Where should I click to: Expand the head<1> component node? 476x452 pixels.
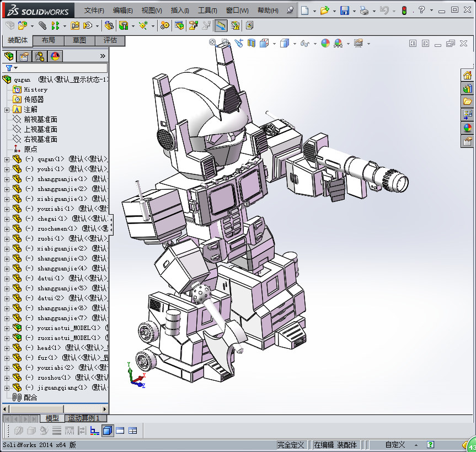click(7, 348)
